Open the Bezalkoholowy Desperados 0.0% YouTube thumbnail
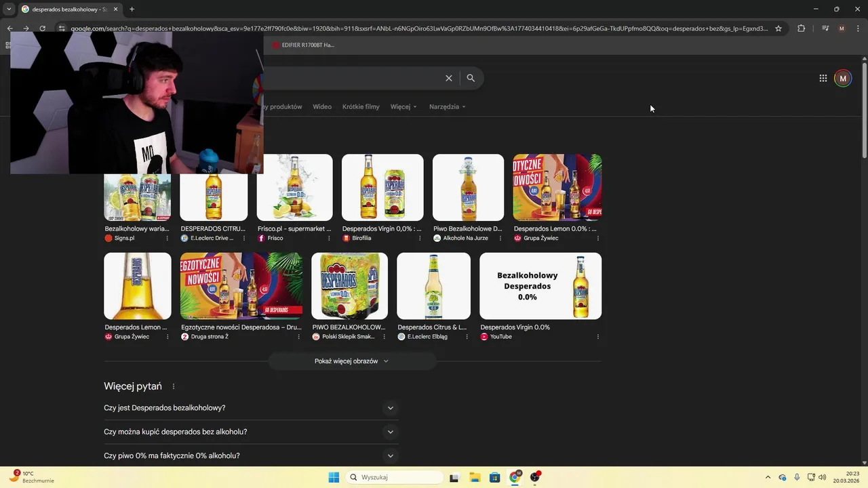This screenshot has height=488, width=868. [540, 286]
